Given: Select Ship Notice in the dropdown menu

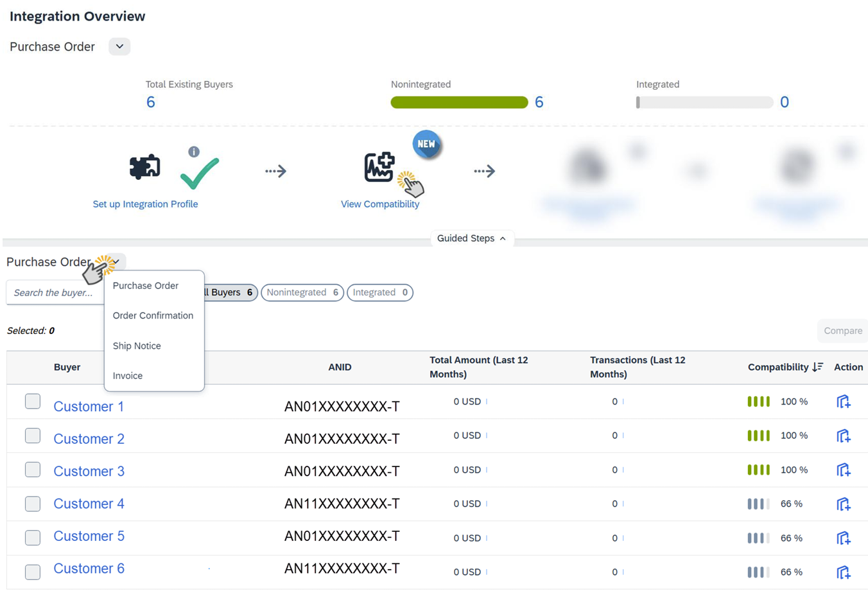Looking at the screenshot, I should click(x=137, y=346).
